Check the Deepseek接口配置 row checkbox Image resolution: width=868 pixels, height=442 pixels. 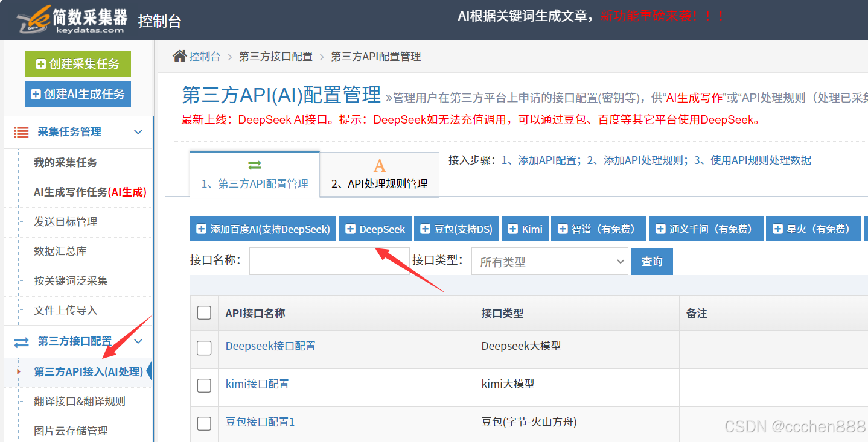tap(204, 348)
